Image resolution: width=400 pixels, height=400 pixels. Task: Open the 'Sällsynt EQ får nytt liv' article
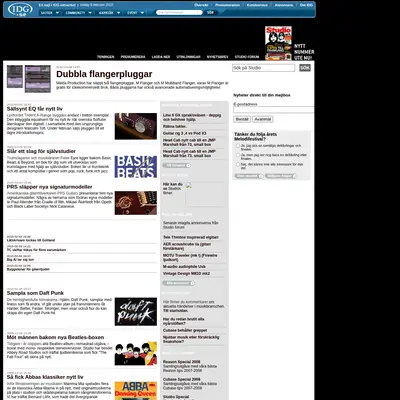[x=35, y=109]
